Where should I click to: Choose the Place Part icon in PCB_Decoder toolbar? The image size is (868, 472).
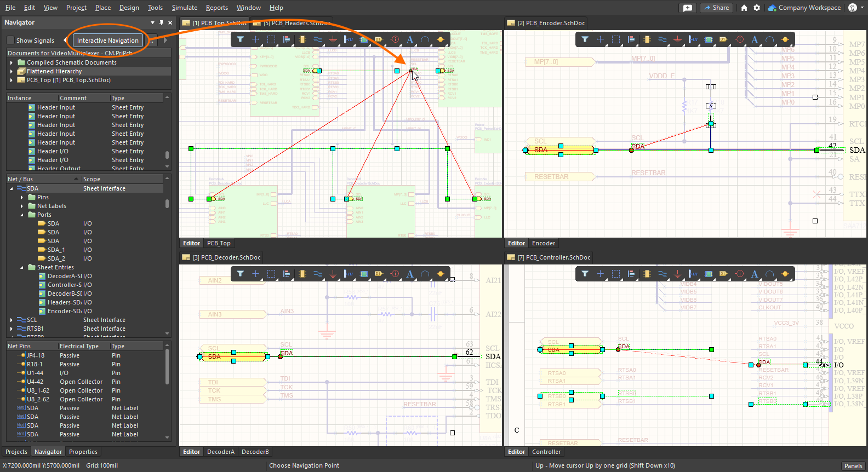click(x=302, y=274)
